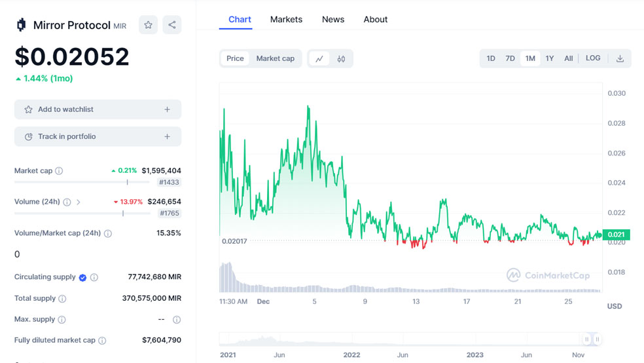
Task: Select the 7D time range button
Action: tap(510, 59)
